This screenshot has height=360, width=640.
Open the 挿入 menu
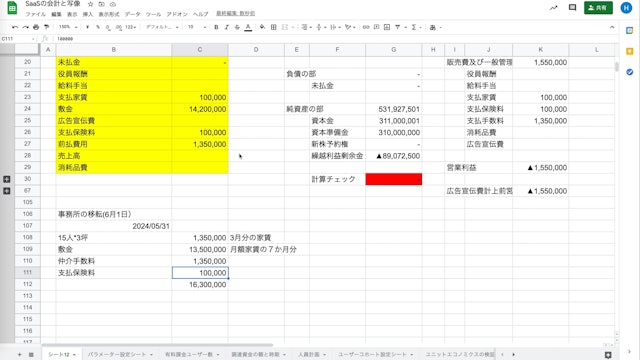pyautogui.click(x=88, y=14)
